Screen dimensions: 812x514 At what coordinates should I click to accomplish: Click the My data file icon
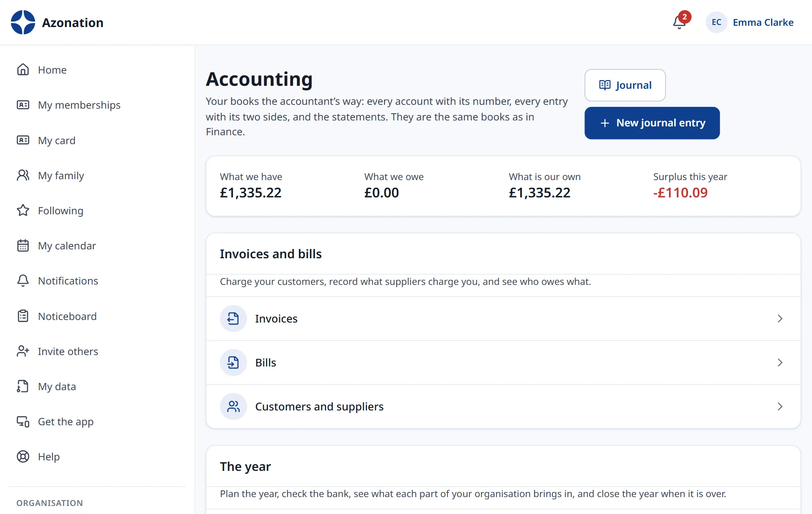pos(23,386)
